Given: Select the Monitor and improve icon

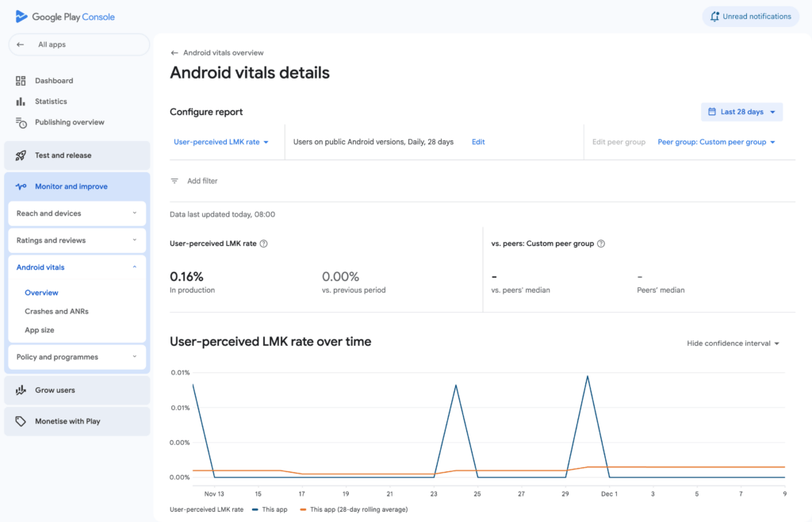Looking at the screenshot, I should click(x=19, y=185).
